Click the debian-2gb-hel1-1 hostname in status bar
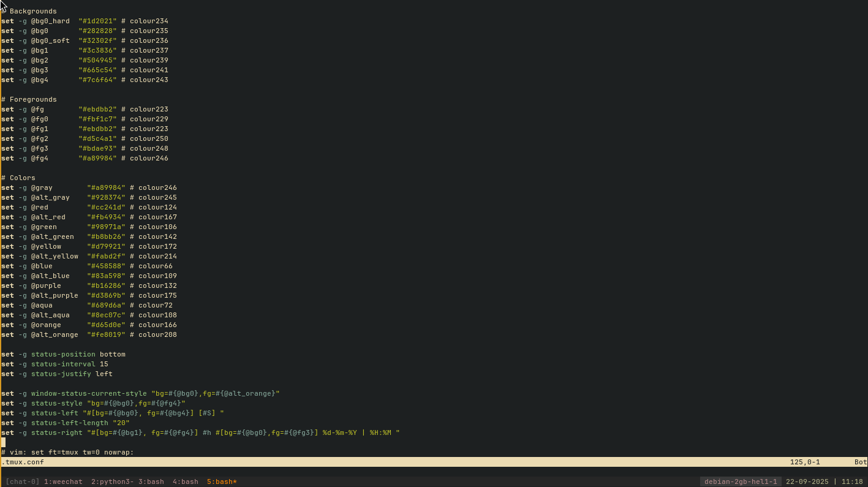 [x=740, y=482]
